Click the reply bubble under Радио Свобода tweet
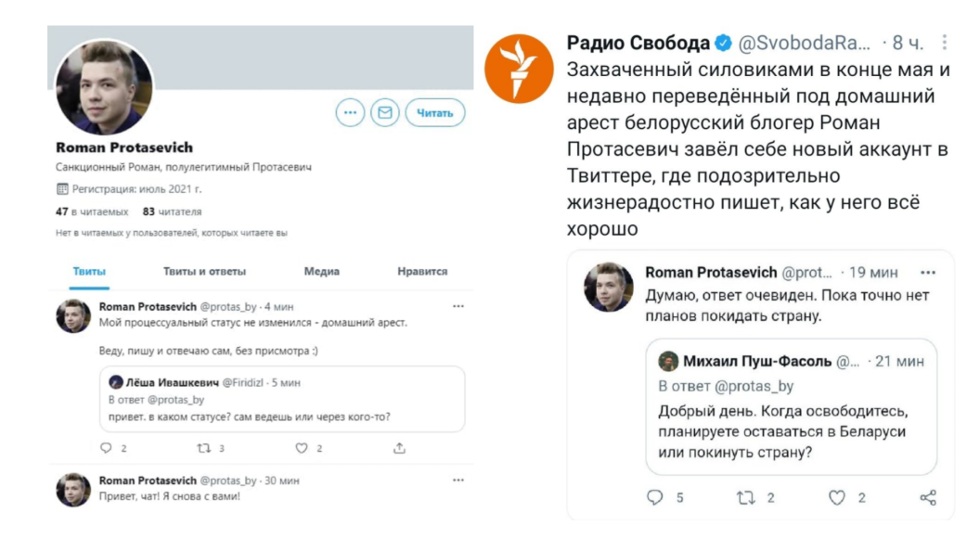The width and height of the screenshot is (980, 551). 655,498
